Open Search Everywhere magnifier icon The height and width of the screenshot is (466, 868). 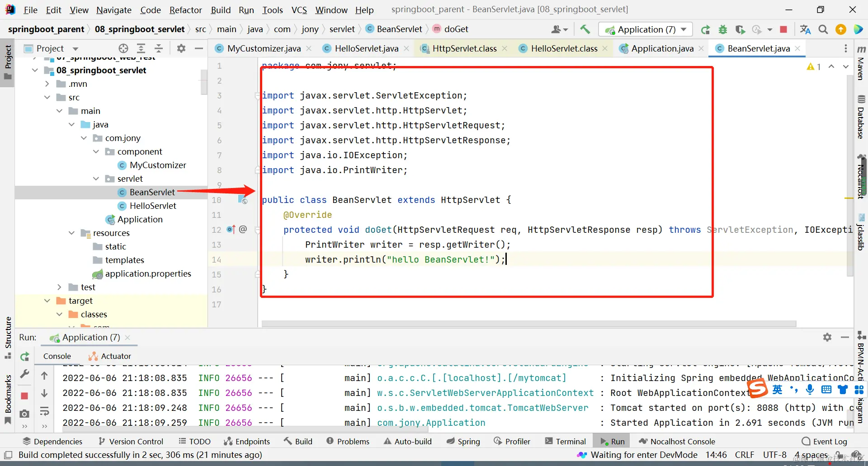click(x=823, y=29)
